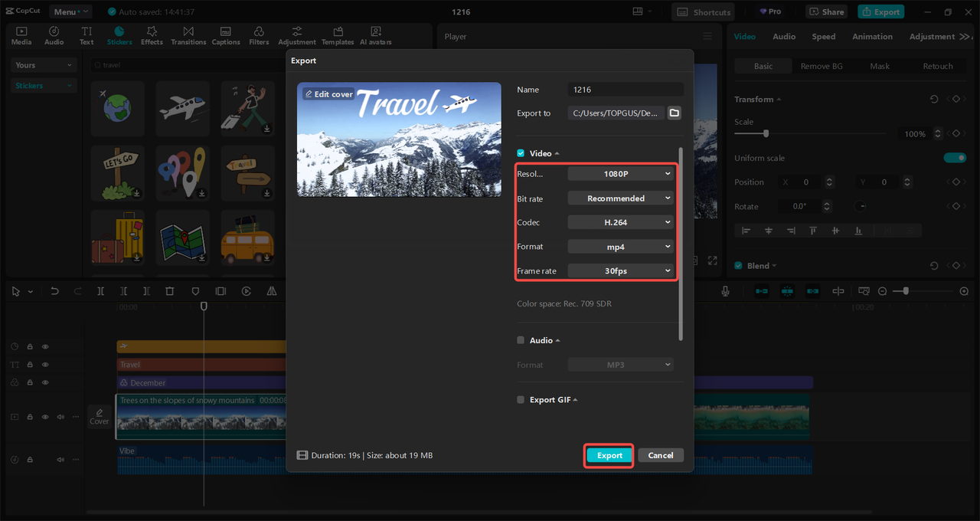Check the Audio export checkbox
Image resolution: width=980 pixels, height=521 pixels.
click(521, 340)
